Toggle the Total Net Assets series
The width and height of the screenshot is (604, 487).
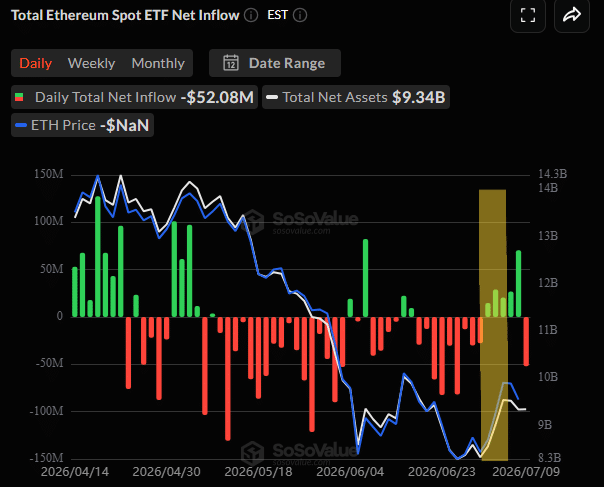[356, 97]
